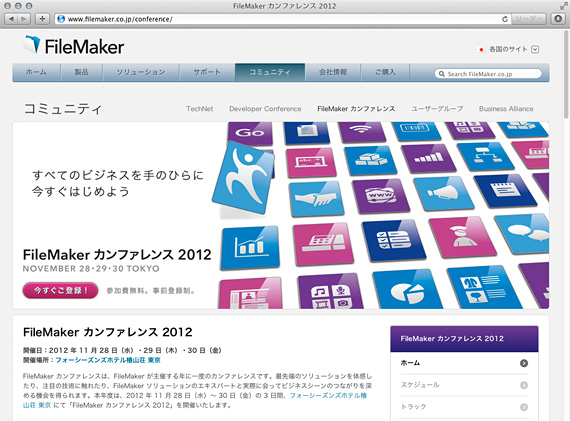
Task: Open the sidebar ホーム item
Action: tap(464, 363)
